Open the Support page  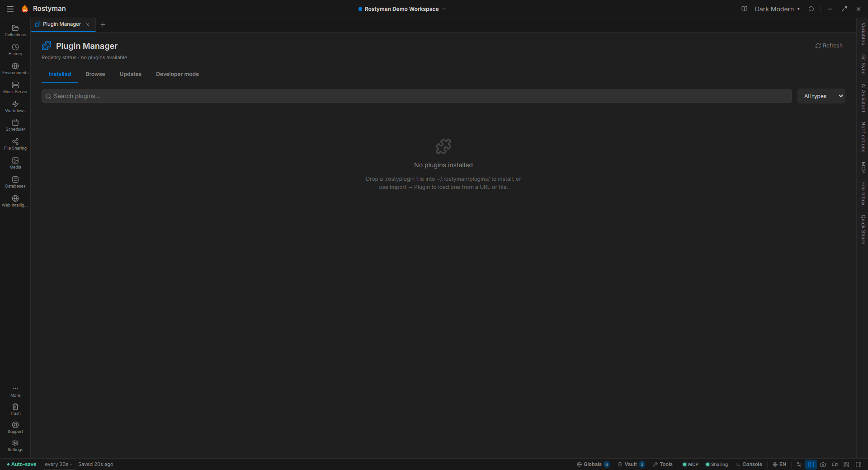pos(15,428)
